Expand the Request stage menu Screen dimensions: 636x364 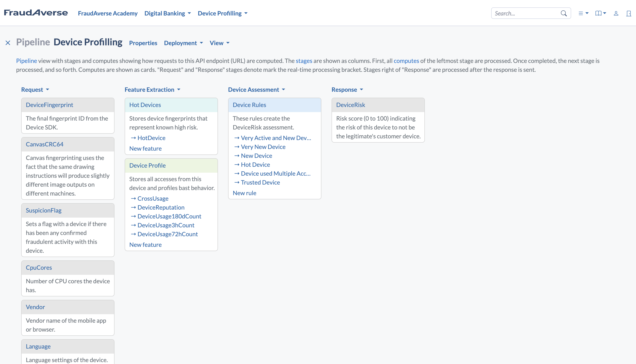click(x=35, y=89)
